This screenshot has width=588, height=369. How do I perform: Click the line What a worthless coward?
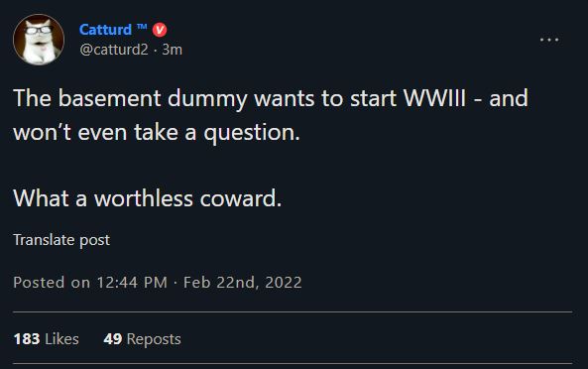[148, 198]
